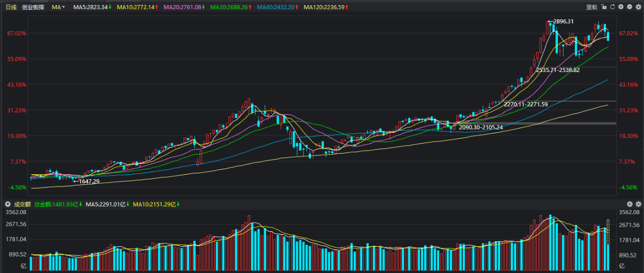Click the unlock padlock icon in top toolbar

point(604,7)
